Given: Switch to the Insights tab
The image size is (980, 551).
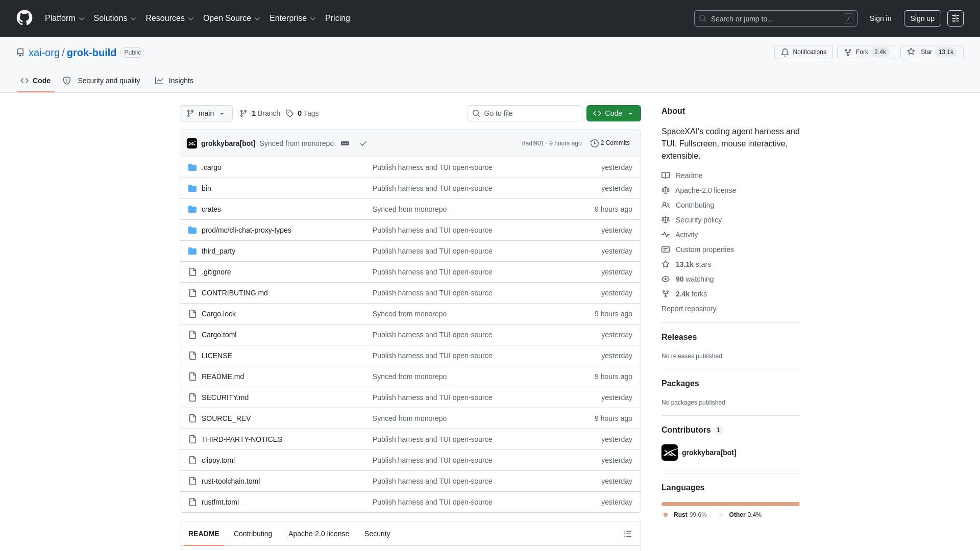Looking at the screenshot, I should click(x=175, y=81).
